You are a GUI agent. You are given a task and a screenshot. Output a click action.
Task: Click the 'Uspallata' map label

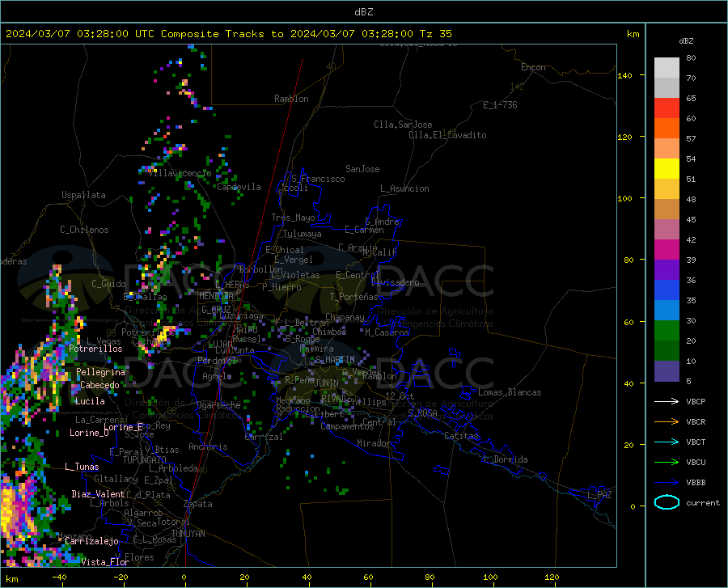(x=83, y=195)
